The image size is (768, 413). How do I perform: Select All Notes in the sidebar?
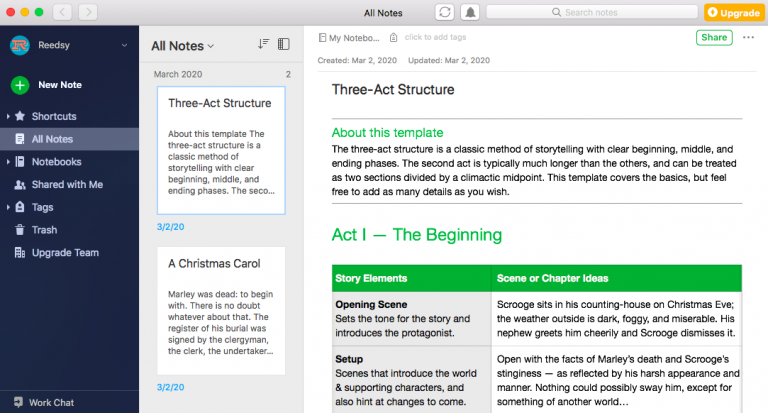pos(70,139)
